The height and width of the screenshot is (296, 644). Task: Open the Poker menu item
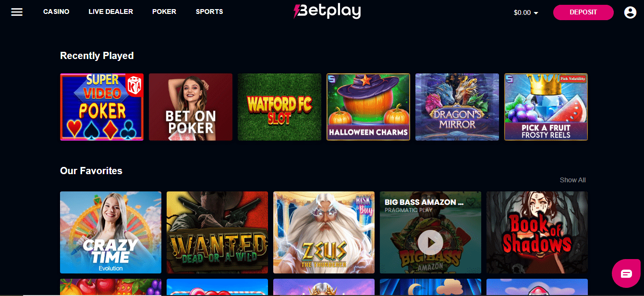coord(164,12)
